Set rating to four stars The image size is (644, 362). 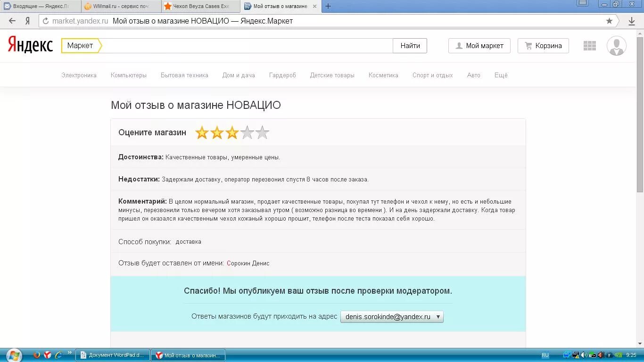(247, 133)
